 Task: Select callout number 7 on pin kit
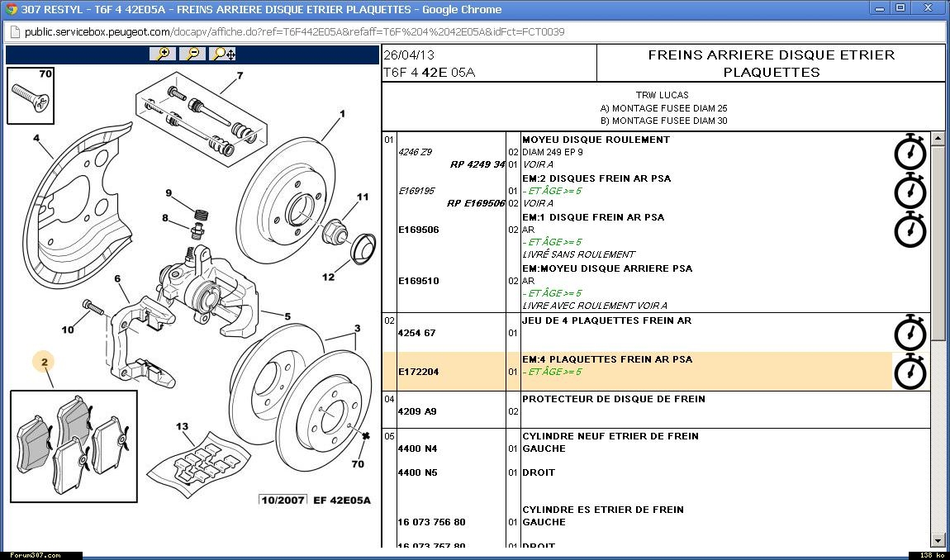tap(240, 75)
